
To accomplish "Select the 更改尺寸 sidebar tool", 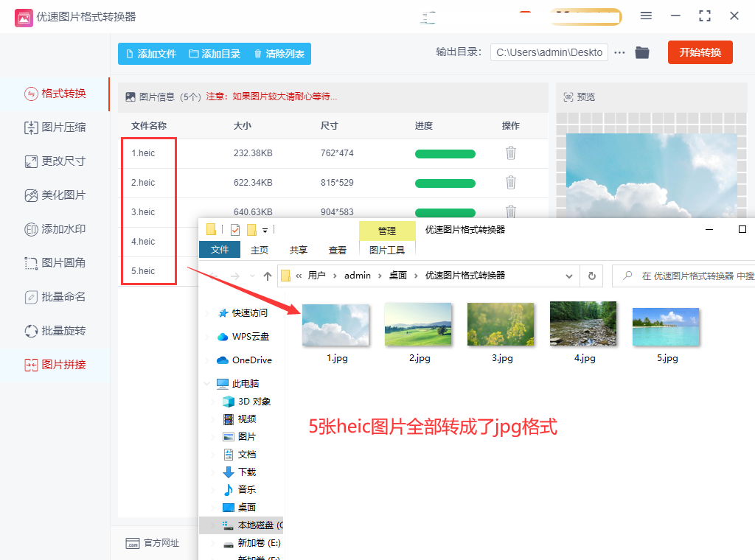I will point(55,161).
